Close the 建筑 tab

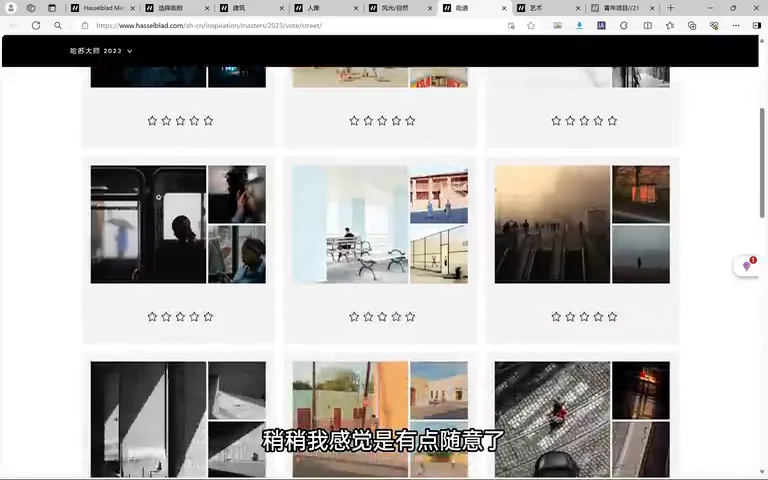[282, 8]
